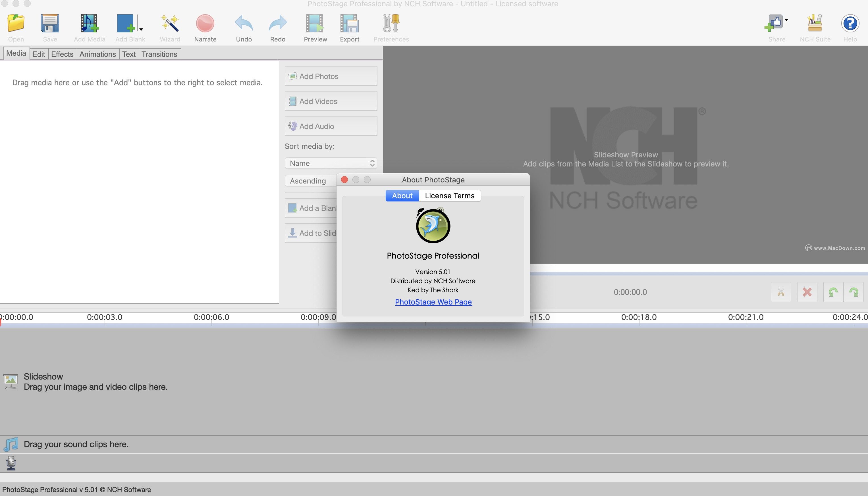This screenshot has height=496, width=868.
Task: Close the About PhotoStage dialog
Action: tap(344, 180)
